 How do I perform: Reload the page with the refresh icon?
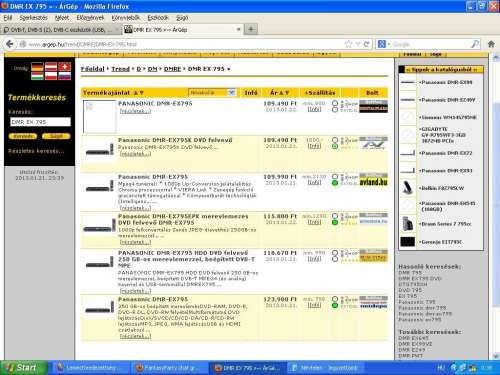367,44
